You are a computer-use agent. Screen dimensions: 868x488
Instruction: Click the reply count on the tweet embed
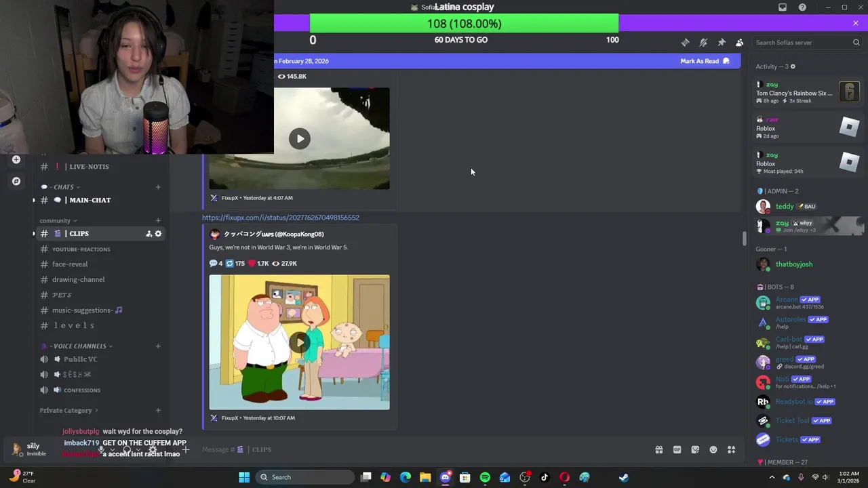[216, 263]
